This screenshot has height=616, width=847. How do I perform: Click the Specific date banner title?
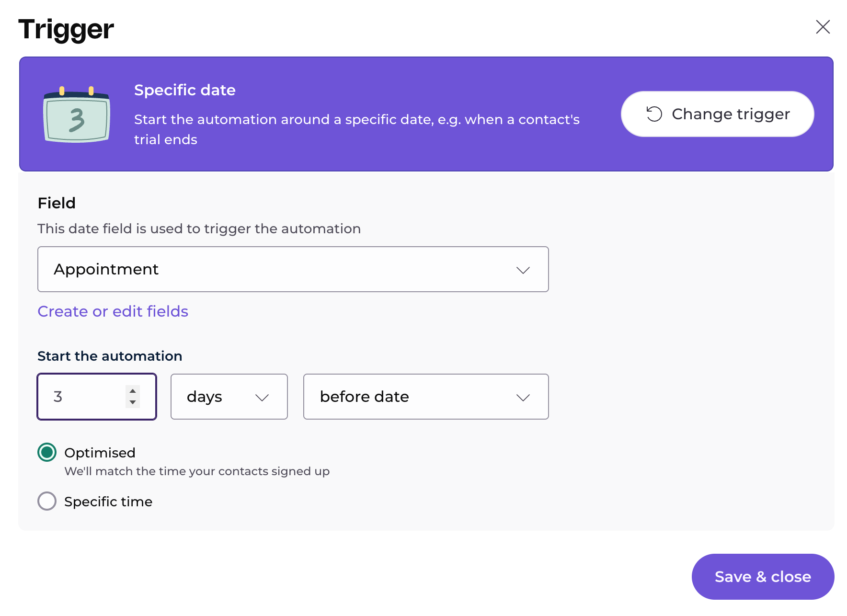coord(184,90)
